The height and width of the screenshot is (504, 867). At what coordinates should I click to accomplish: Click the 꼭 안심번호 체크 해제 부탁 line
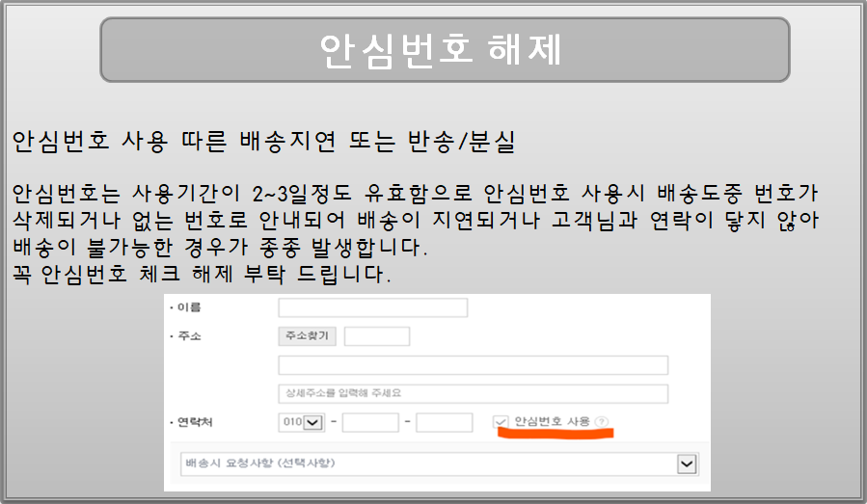tap(203, 273)
